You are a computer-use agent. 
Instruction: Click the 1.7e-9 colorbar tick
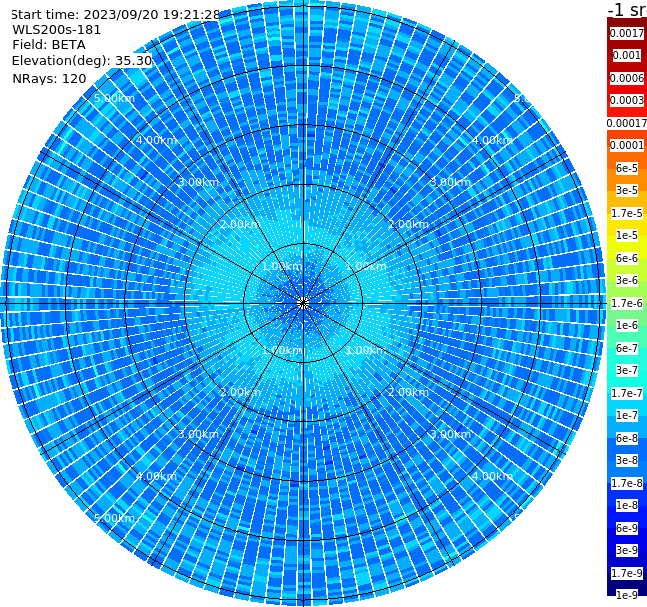click(627, 573)
